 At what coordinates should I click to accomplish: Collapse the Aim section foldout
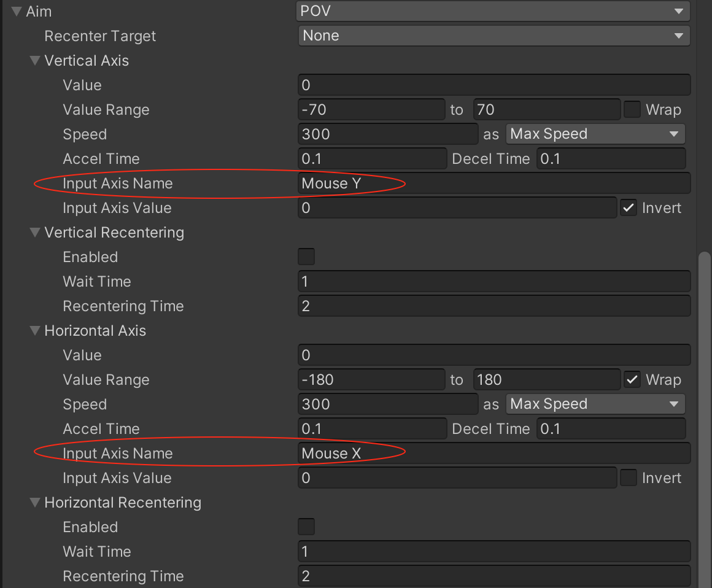coord(17,12)
